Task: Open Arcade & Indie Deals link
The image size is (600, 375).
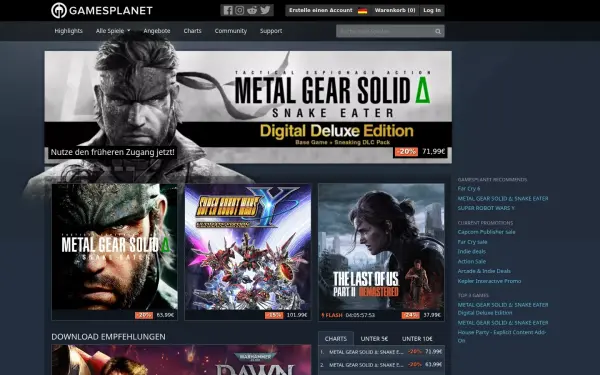Action: coord(484,271)
